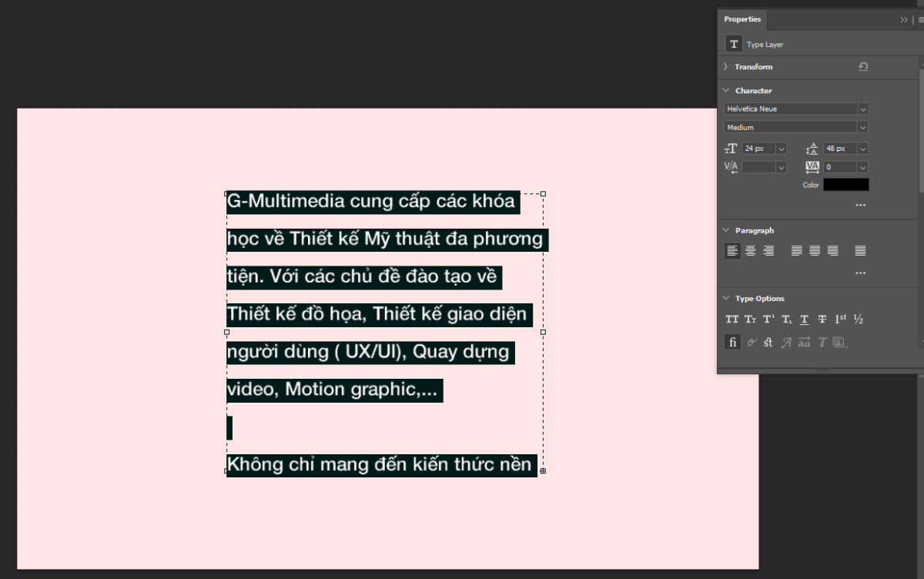This screenshot has height=579, width=924.
Task: Enable Superscript formatting
Action: tap(768, 319)
